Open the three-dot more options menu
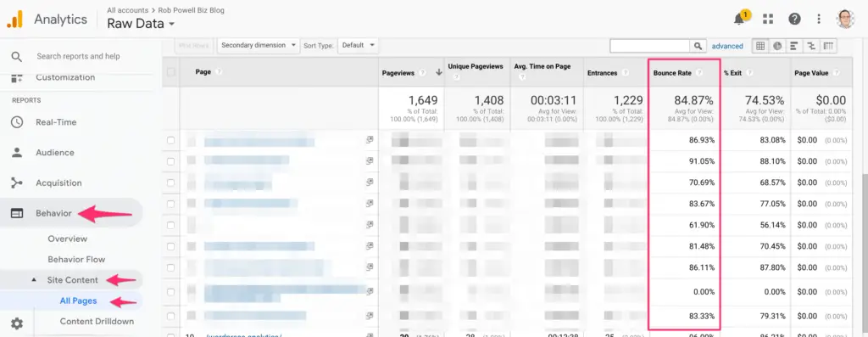This screenshot has width=868, height=337. (819, 19)
